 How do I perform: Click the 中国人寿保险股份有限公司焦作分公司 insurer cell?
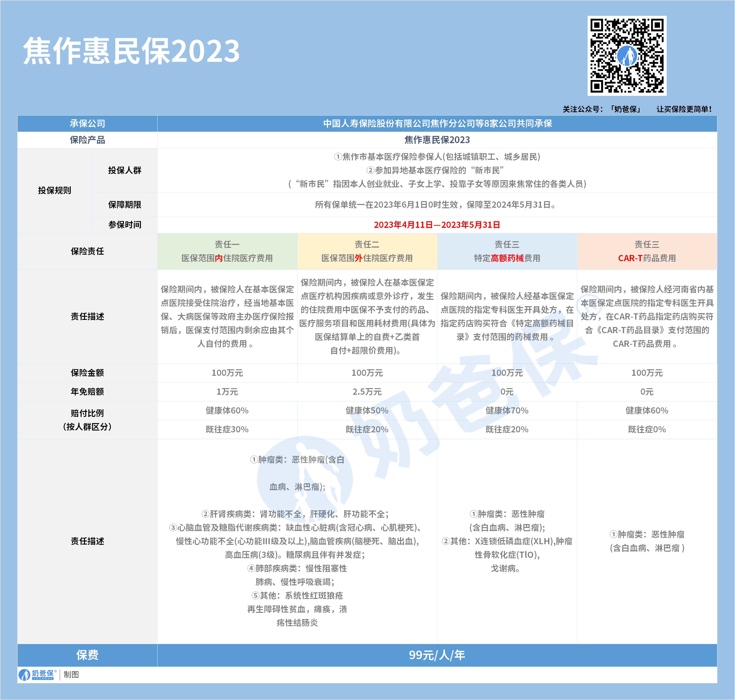[x=437, y=124]
